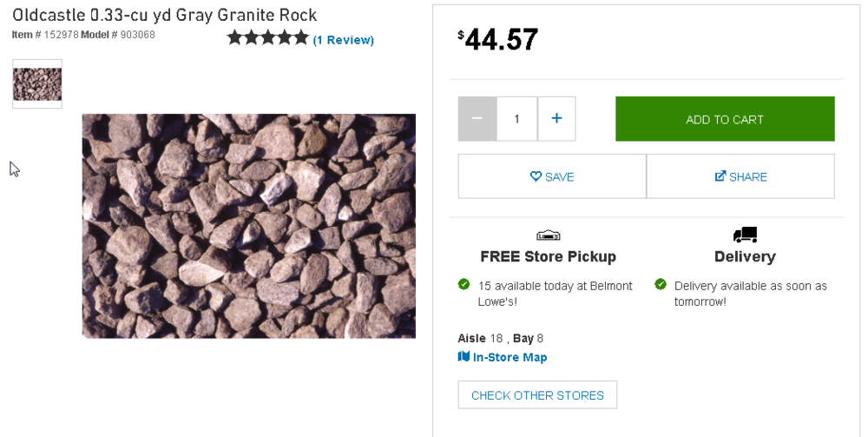The width and height of the screenshot is (868, 437).
Task: Click the share arrow icon
Action: coord(720,176)
